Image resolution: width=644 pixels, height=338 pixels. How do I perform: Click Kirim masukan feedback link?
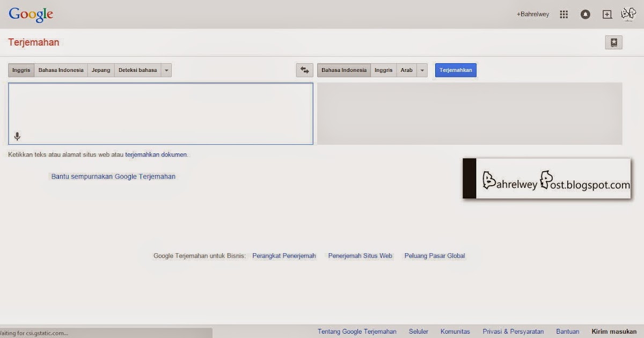point(614,332)
